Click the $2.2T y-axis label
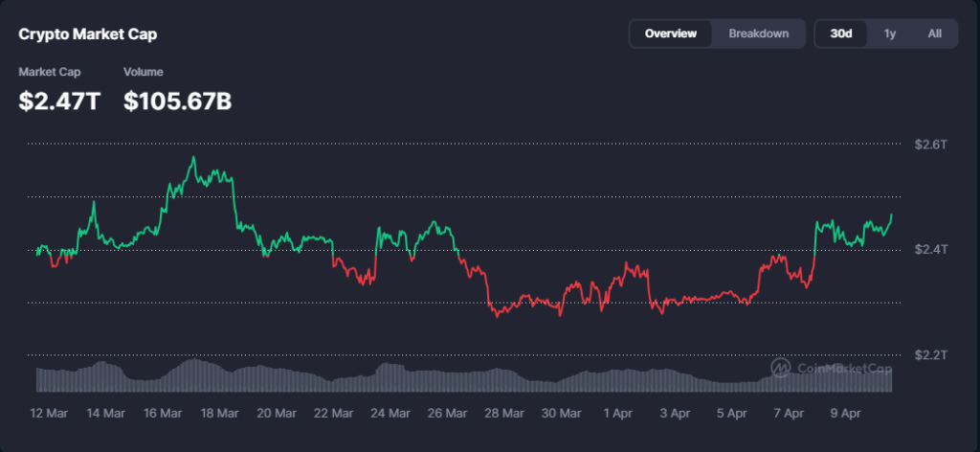This screenshot has width=980, height=452. tap(930, 355)
